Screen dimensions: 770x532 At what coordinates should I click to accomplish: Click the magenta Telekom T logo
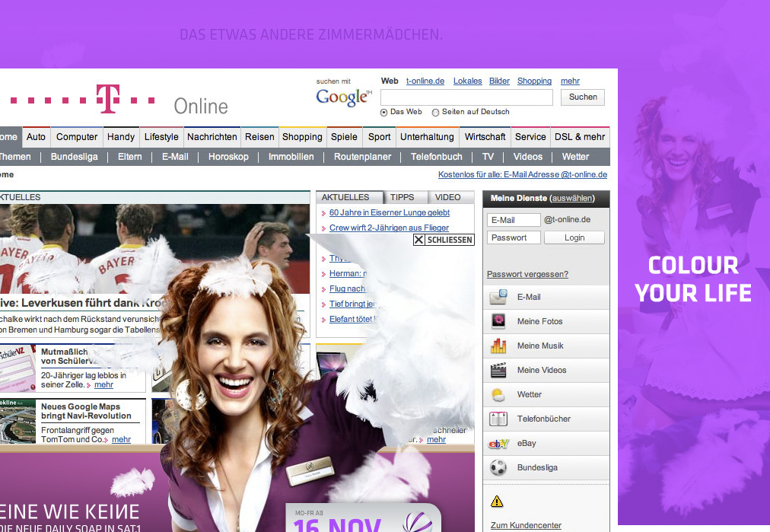[107, 99]
